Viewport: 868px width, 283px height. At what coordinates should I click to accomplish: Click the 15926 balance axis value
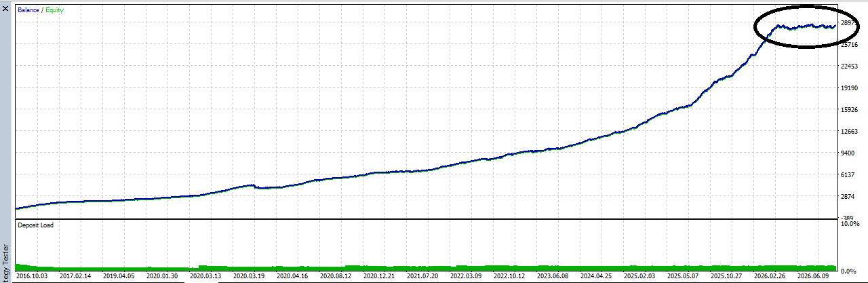click(850, 109)
